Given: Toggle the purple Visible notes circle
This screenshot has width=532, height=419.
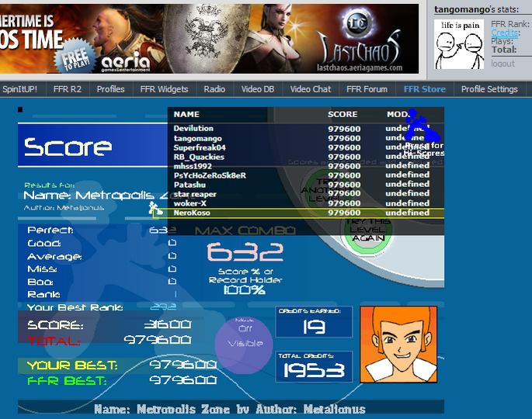Looking at the screenshot, I should (244, 345).
